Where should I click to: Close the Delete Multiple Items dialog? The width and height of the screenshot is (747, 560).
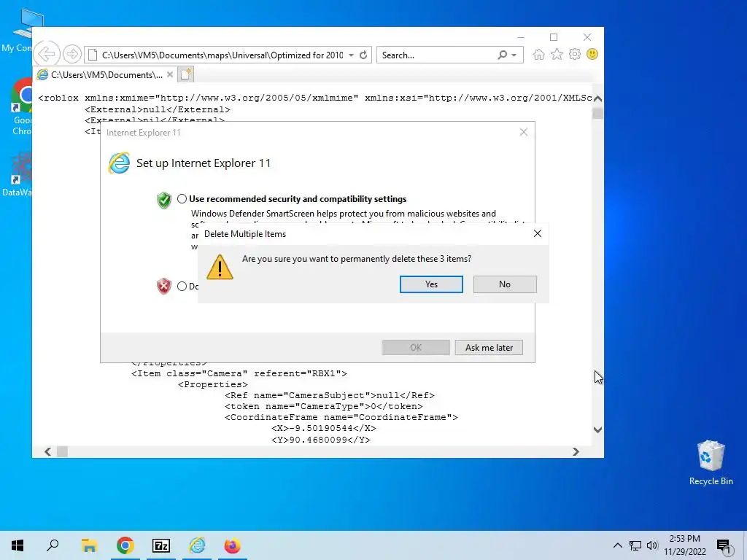pyautogui.click(x=538, y=233)
